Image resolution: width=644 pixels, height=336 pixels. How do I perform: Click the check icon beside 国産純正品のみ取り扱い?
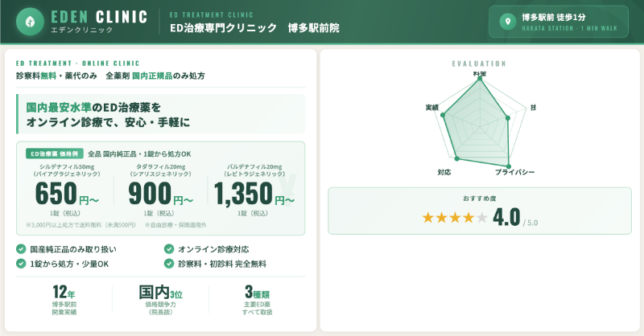pos(21,249)
